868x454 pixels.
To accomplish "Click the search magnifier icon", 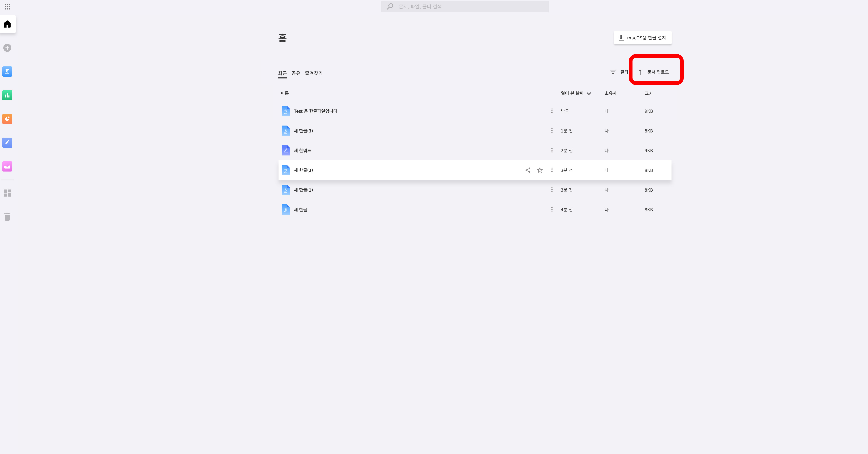I will pos(390,6).
